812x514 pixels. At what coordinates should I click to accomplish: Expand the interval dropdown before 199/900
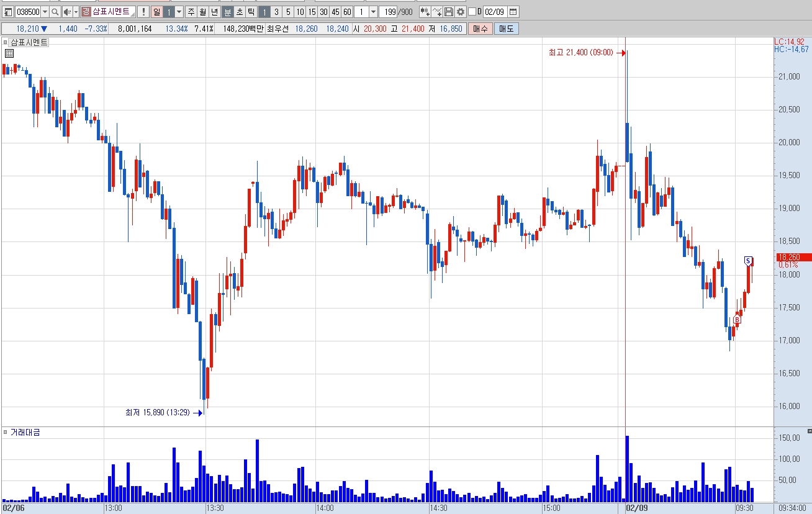(x=373, y=12)
